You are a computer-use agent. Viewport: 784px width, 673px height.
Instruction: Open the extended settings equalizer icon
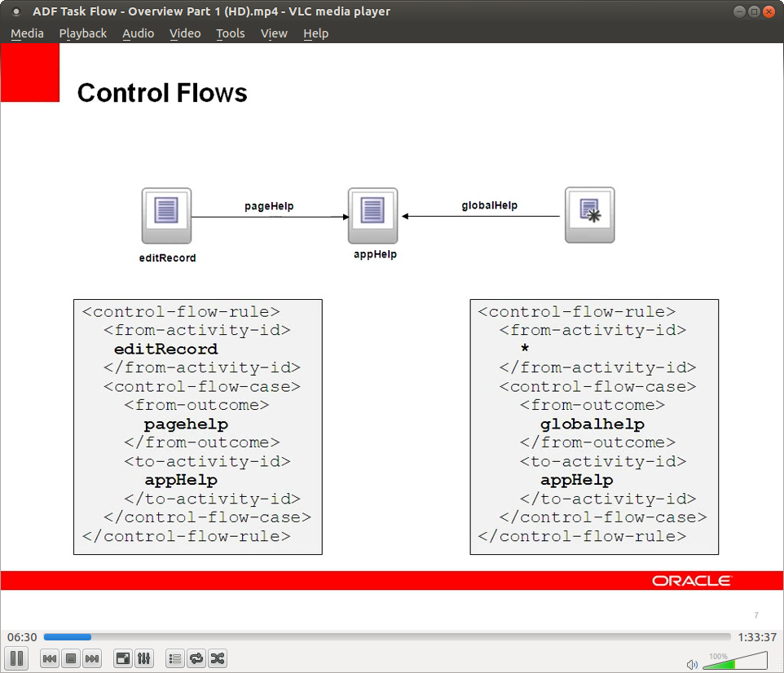point(143,658)
